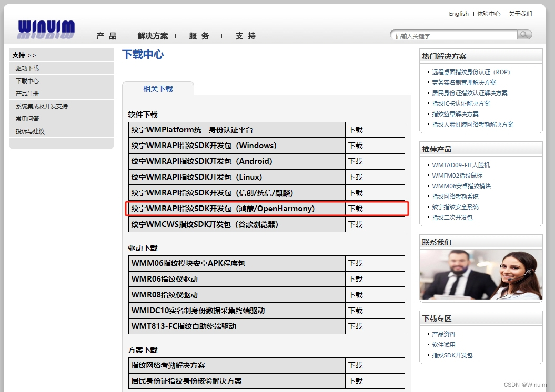Download 居民身份证指纹身份核验解决方案
The width and height of the screenshot is (555, 392).
point(356,381)
